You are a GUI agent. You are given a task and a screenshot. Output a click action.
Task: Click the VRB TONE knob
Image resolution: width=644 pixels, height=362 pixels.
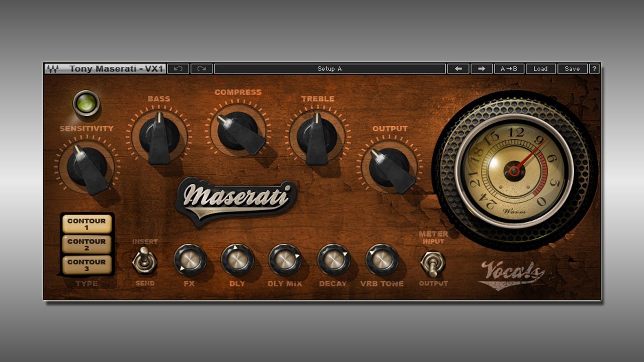tap(382, 260)
